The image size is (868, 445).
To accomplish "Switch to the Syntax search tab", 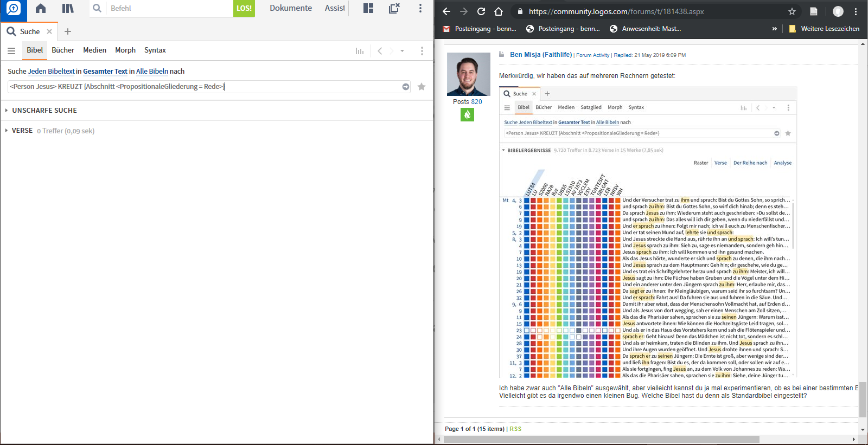I will click(x=155, y=50).
